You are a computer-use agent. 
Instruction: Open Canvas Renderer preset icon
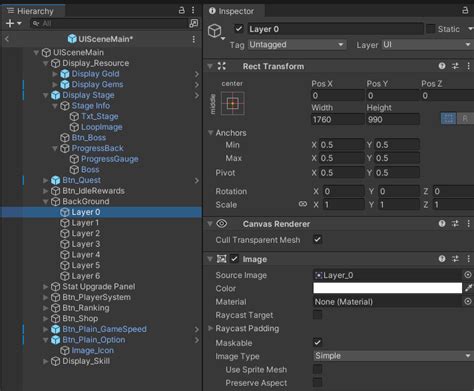point(455,223)
